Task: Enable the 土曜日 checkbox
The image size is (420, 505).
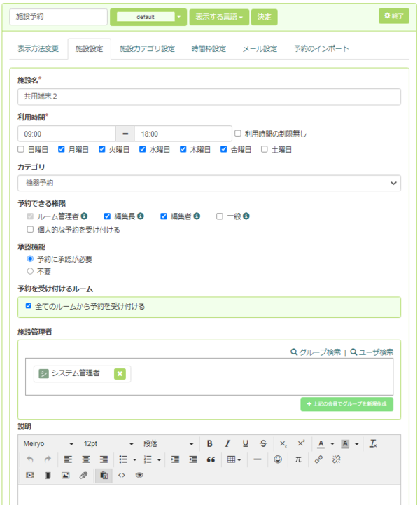Action: coord(265,149)
